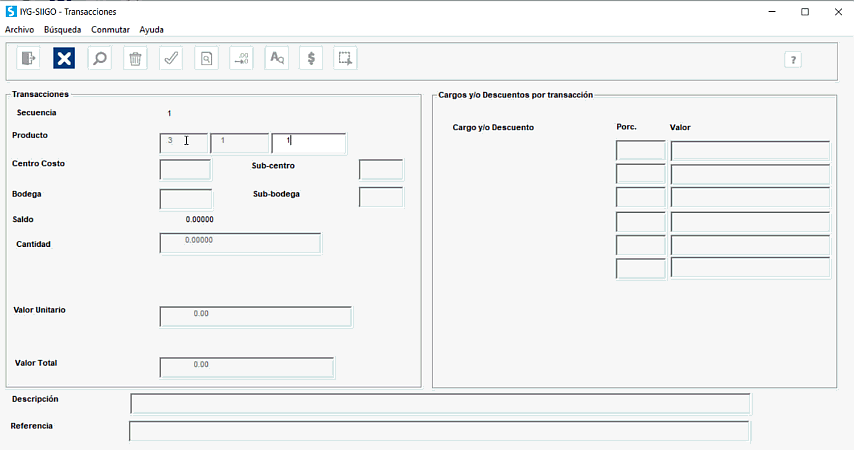
Task: Maximize the IYG-SIIGO window
Action: 805,11
